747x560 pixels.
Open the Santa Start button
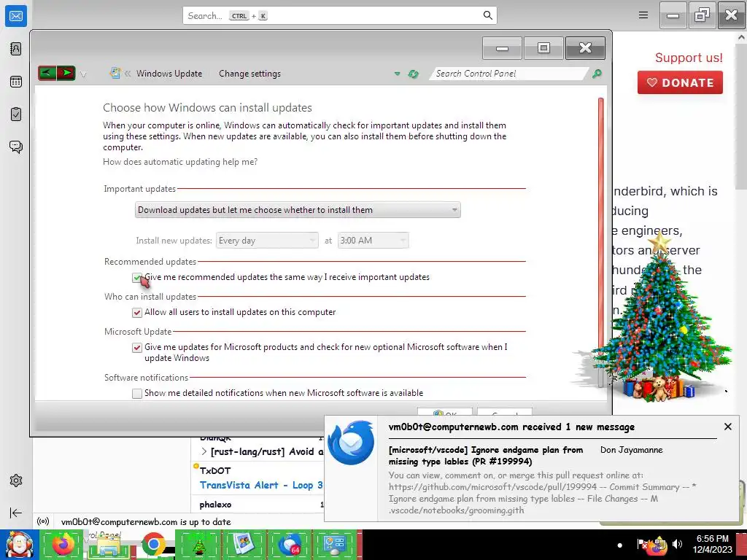[x=19, y=545]
